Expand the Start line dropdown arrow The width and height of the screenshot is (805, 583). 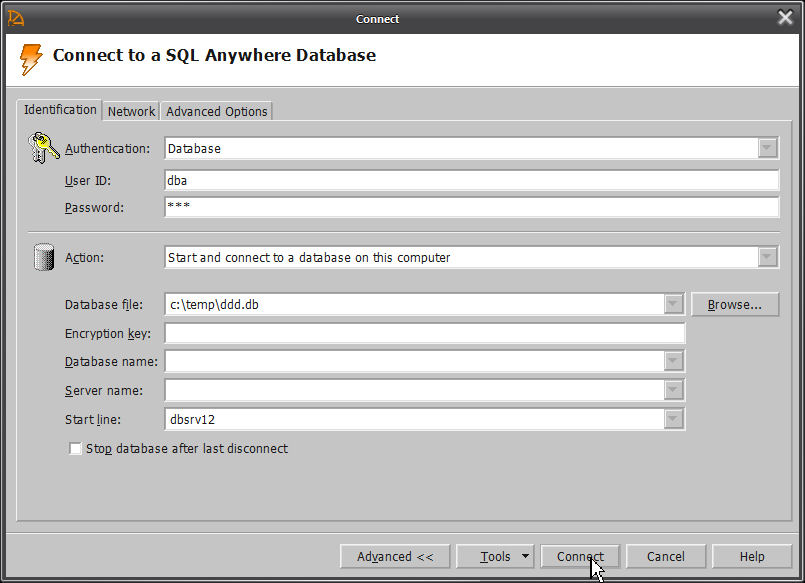[x=673, y=419]
